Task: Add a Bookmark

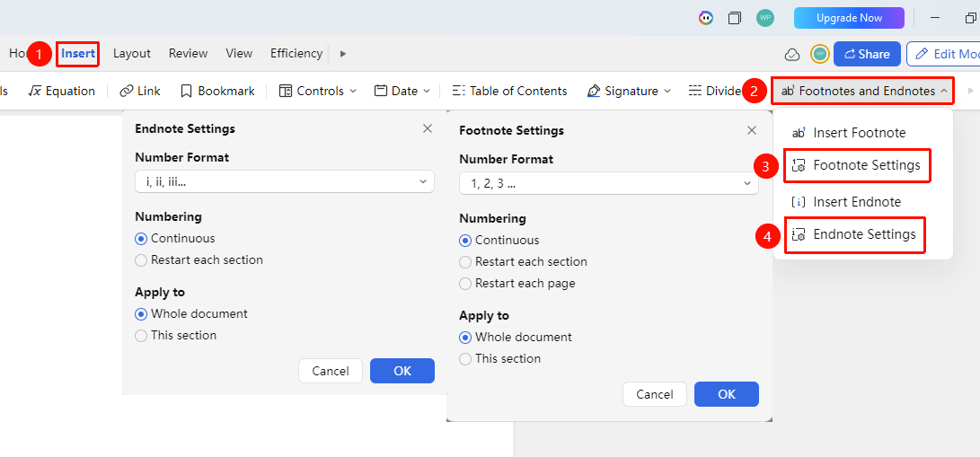Action: coord(217,92)
